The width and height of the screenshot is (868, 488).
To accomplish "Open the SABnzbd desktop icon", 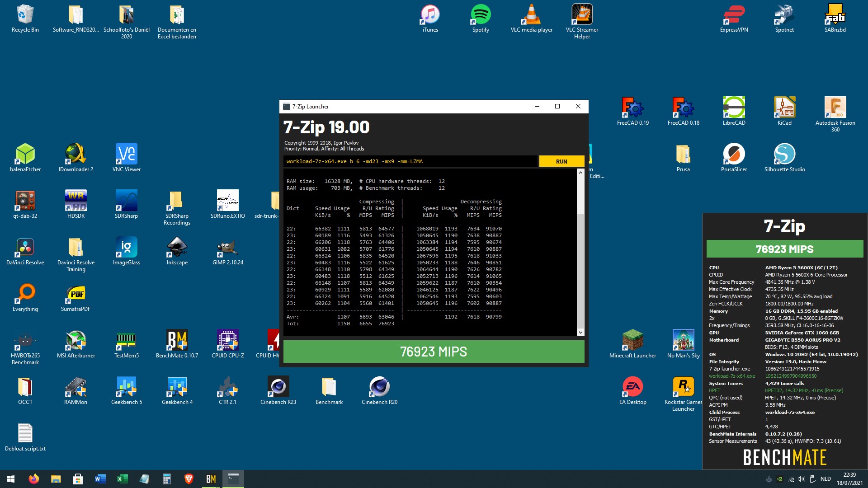I will click(835, 19).
